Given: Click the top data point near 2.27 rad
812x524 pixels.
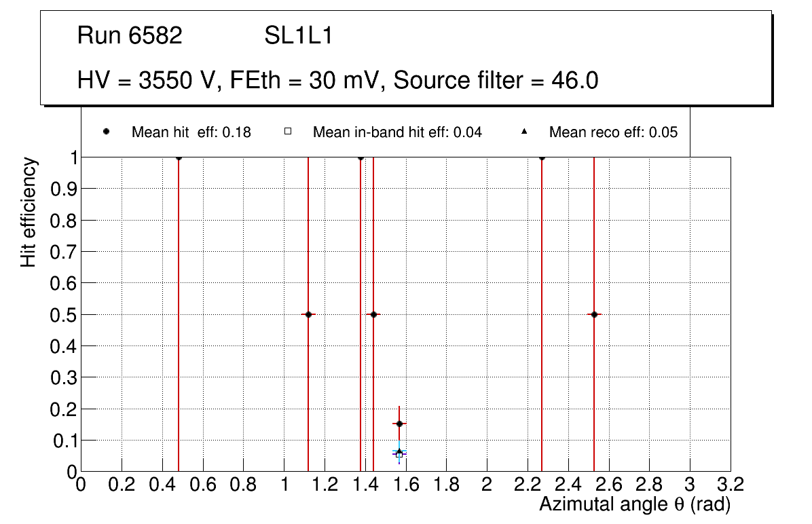Looking at the screenshot, I should pyautogui.click(x=542, y=157).
